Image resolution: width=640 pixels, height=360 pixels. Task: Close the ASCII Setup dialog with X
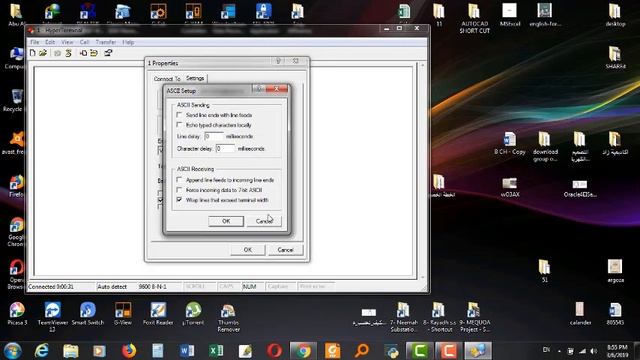coord(277,89)
